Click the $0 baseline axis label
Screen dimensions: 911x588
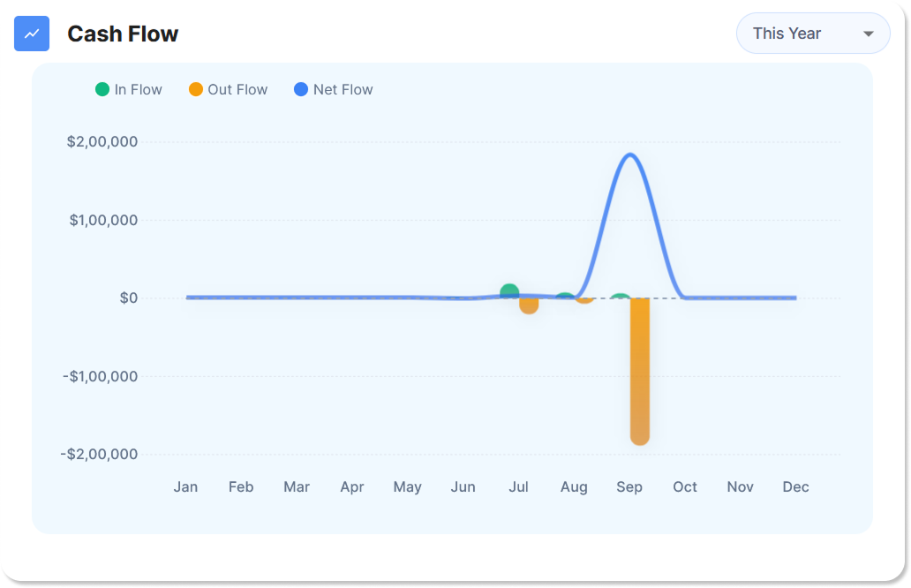[x=129, y=298]
